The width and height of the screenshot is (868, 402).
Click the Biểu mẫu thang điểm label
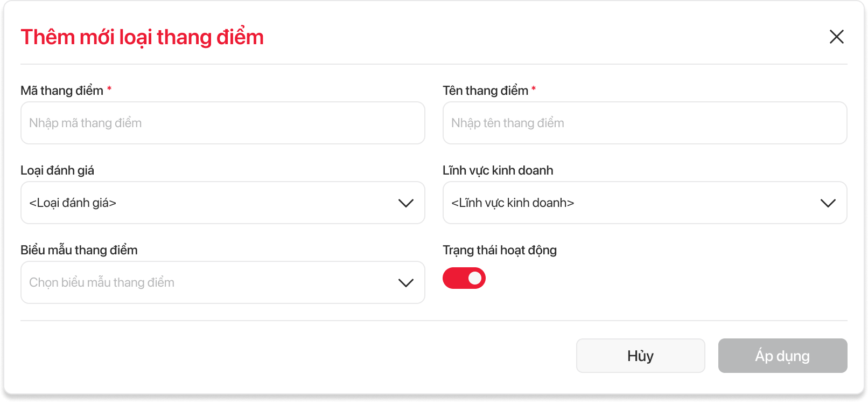coord(79,250)
